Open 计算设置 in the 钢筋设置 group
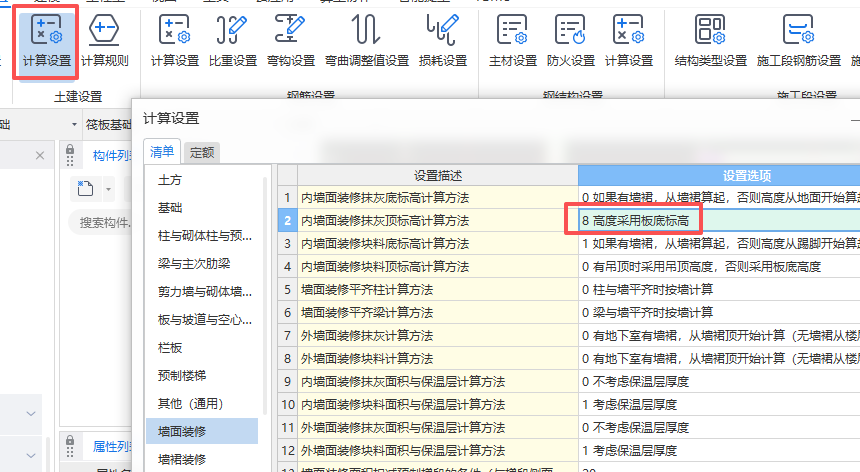 pos(174,42)
